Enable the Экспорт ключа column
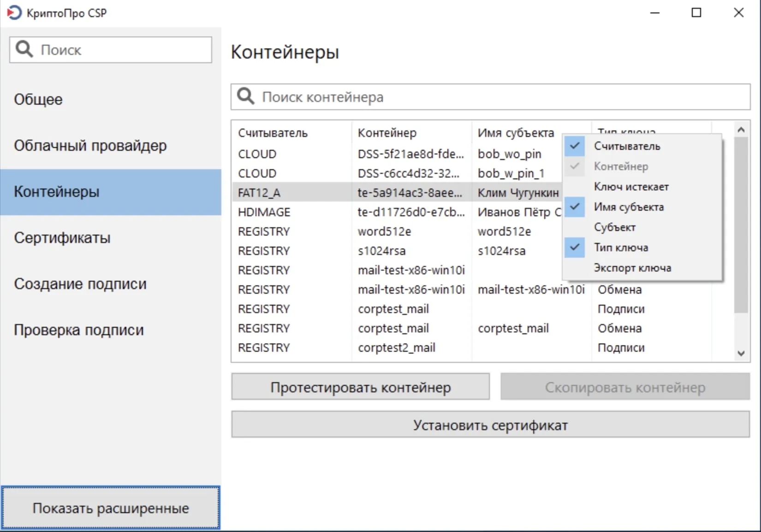Image resolution: width=761 pixels, height=532 pixels. pos(632,268)
